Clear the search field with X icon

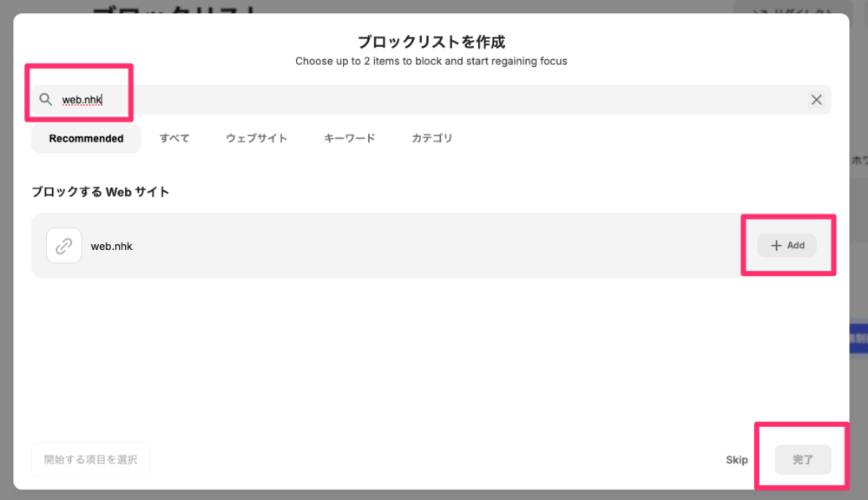[816, 100]
